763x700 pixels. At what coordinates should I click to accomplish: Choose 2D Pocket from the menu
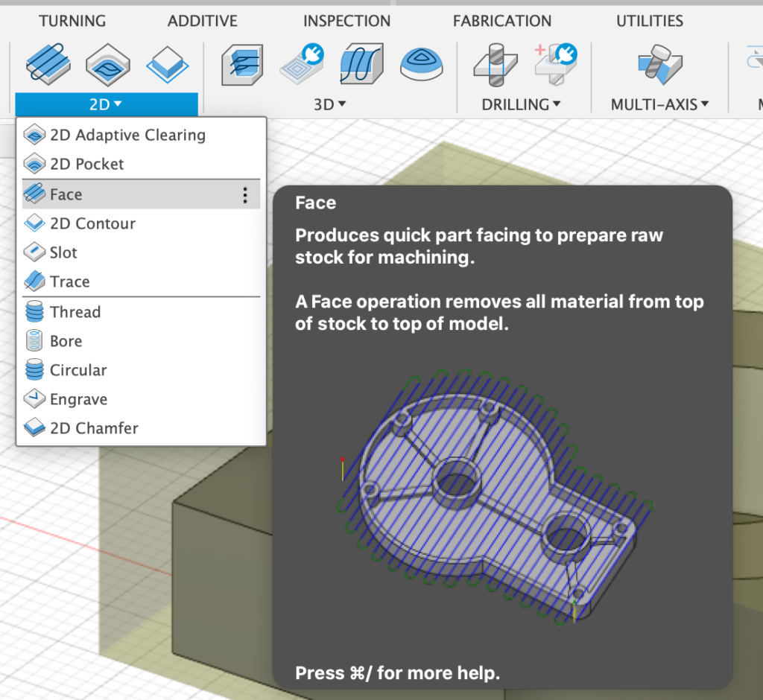click(x=86, y=164)
